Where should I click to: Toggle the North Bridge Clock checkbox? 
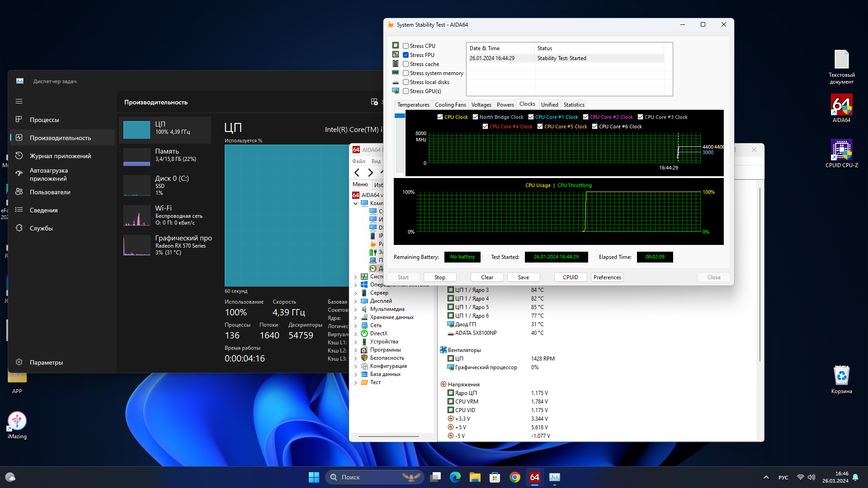coord(475,117)
